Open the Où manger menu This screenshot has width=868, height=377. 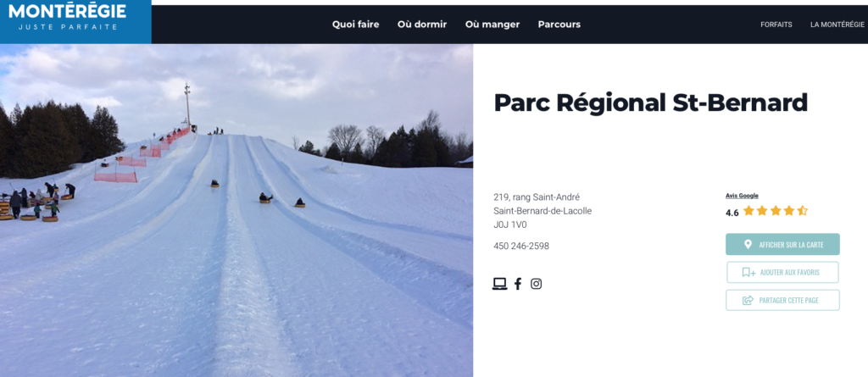coord(492,25)
